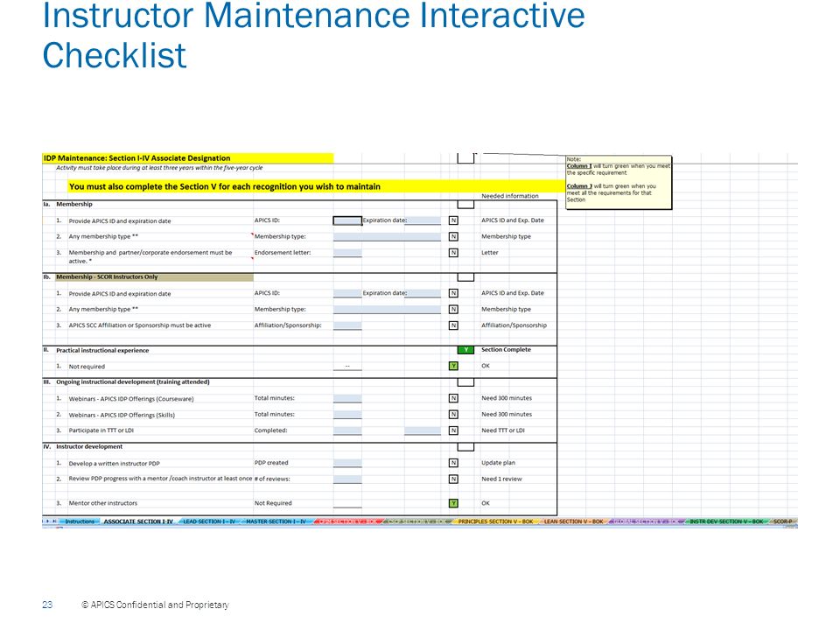Click the 'Letter' needed-information text

(490, 252)
